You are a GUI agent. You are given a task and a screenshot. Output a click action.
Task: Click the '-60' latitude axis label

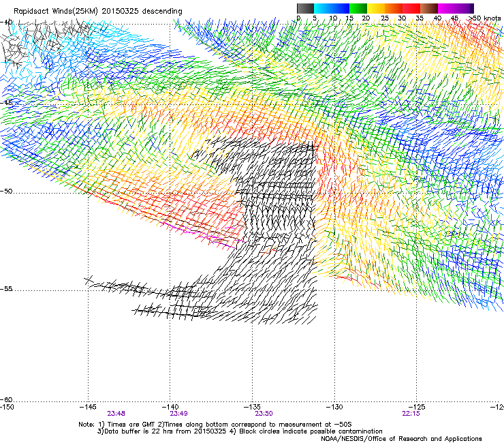tap(6, 399)
